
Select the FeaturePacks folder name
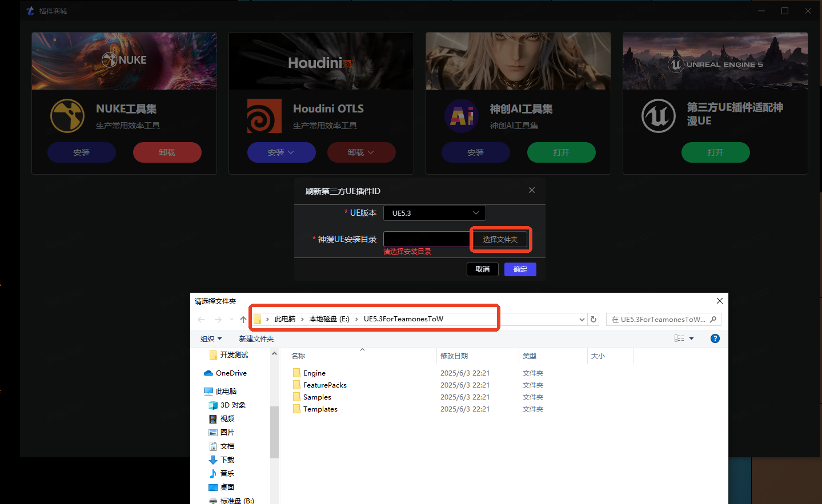[325, 385]
